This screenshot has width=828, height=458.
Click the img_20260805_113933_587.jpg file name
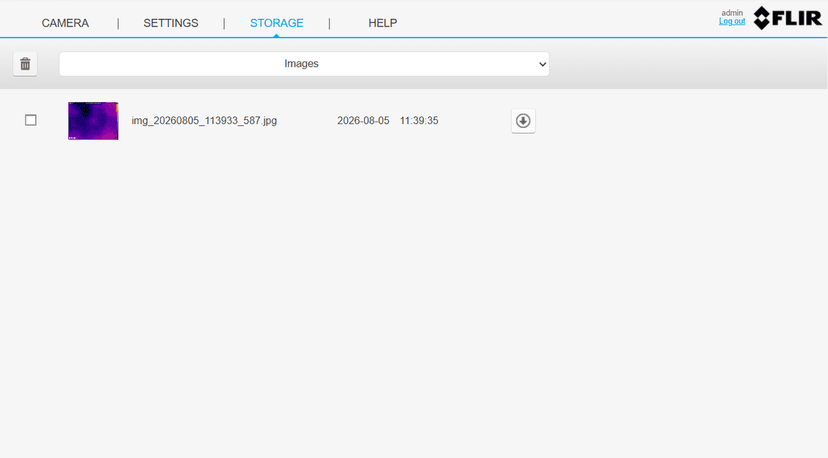(x=204, y=120)
